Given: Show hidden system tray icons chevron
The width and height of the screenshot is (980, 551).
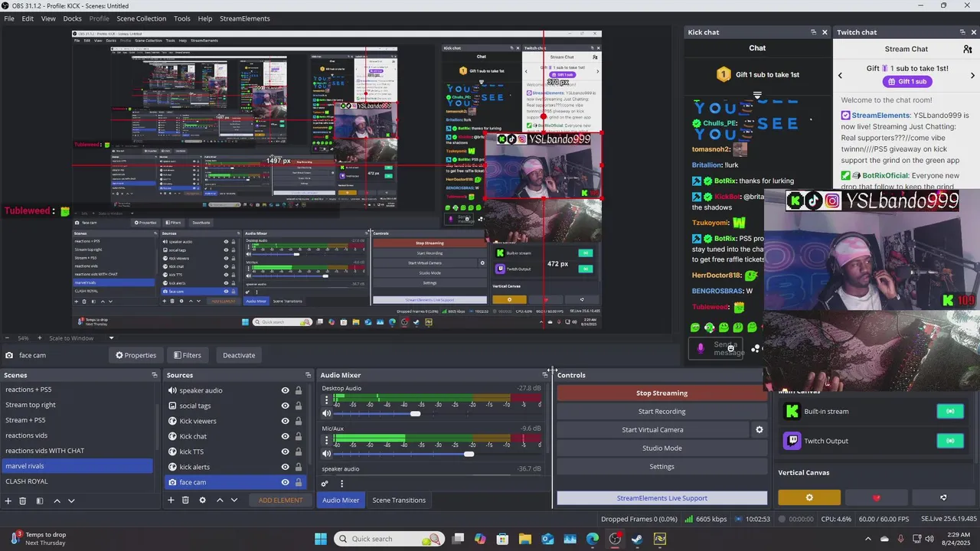Looking at the screenshot, I should click(x=869, y=539).
